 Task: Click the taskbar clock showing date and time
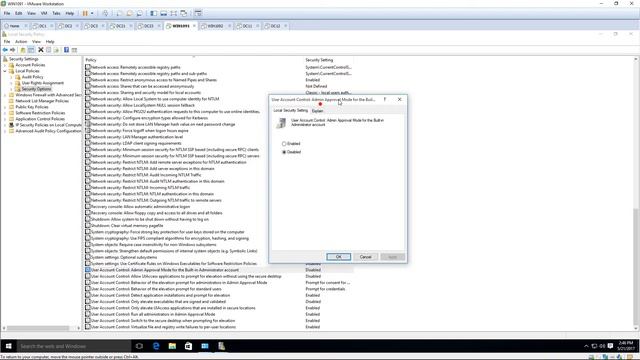[626, 346]
